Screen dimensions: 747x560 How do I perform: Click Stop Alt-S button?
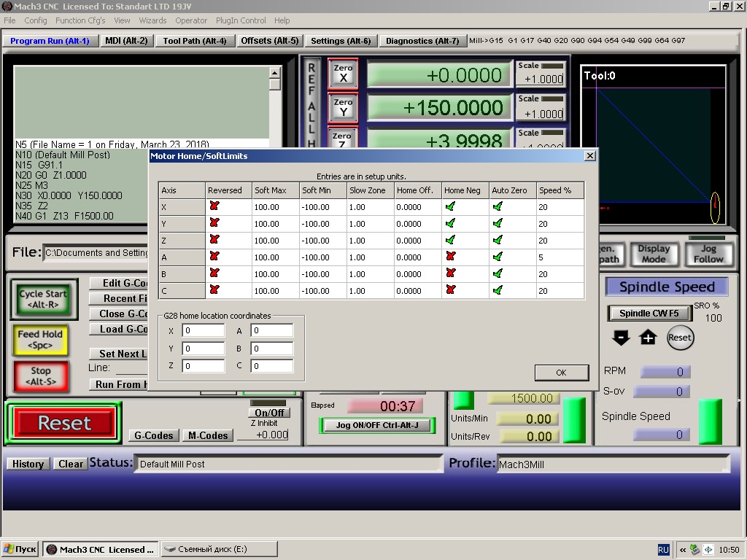click(41, 376)
